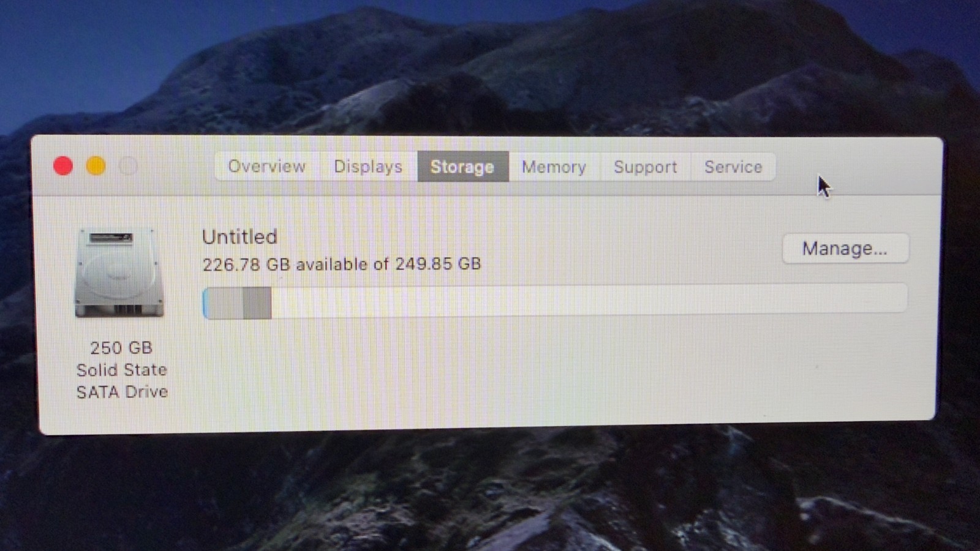The height and width of the screenshot is (551, 980).
Task: Click the Manage... button
Action: [x=845, y=249]
